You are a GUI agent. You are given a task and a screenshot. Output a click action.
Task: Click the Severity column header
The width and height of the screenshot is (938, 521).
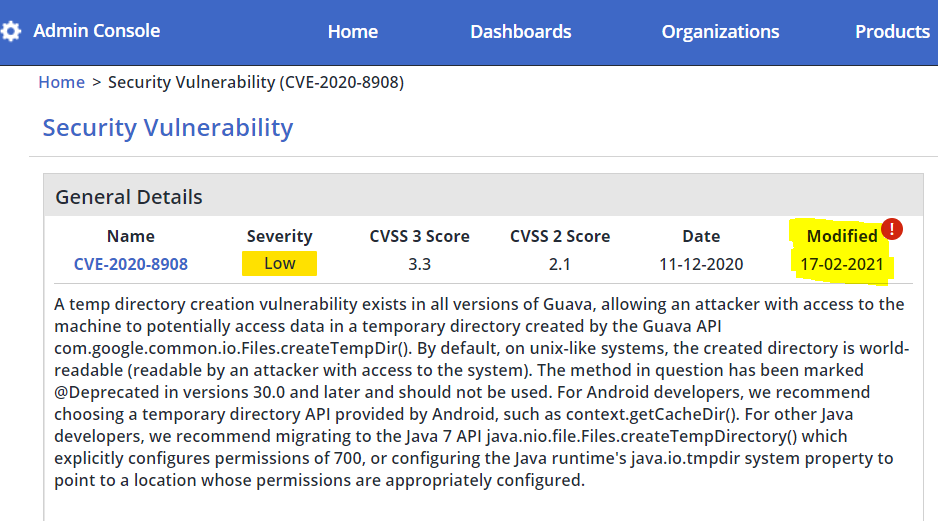pyautogui.click(x=279, y=236)
